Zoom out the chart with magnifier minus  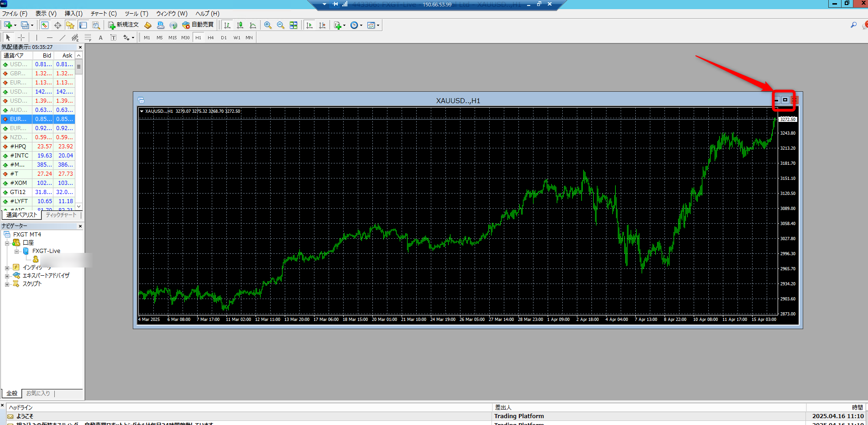click(281, 25)
